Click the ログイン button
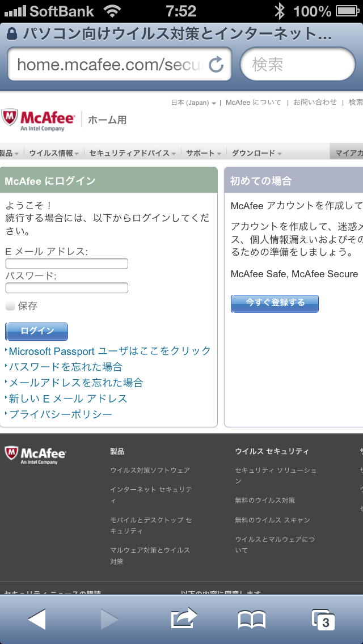The width and height of the screenshot is (363, 644). click(37, 332)
